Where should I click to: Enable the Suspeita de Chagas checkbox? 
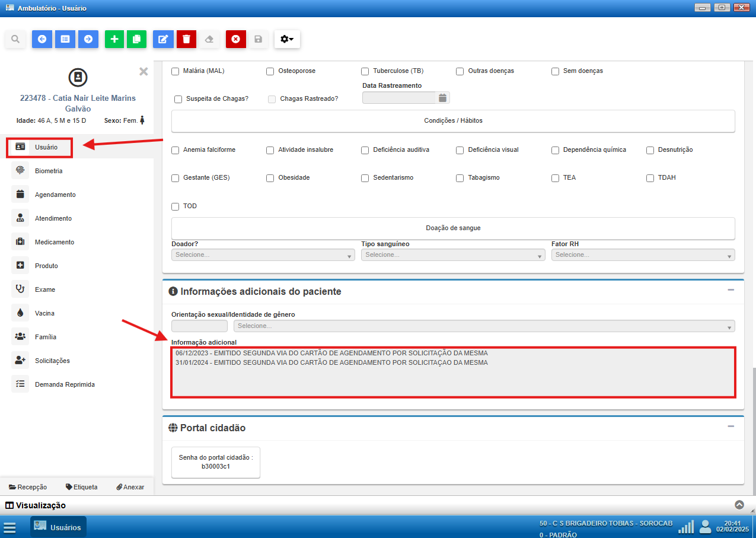tap(178, 99)
